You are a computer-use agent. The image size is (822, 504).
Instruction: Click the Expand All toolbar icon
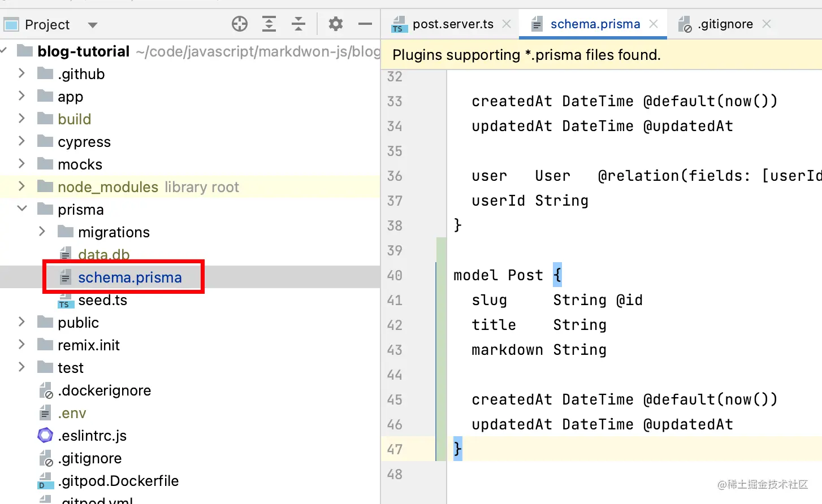(269, 24)
